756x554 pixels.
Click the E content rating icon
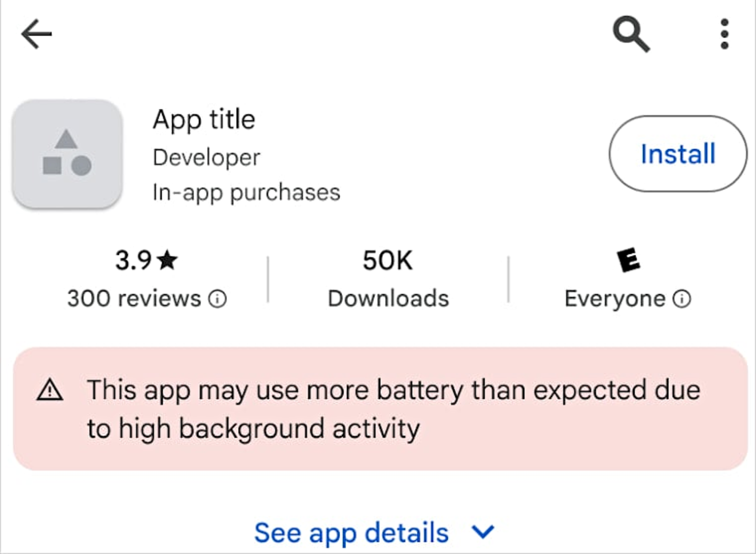(x=628, y=261)
